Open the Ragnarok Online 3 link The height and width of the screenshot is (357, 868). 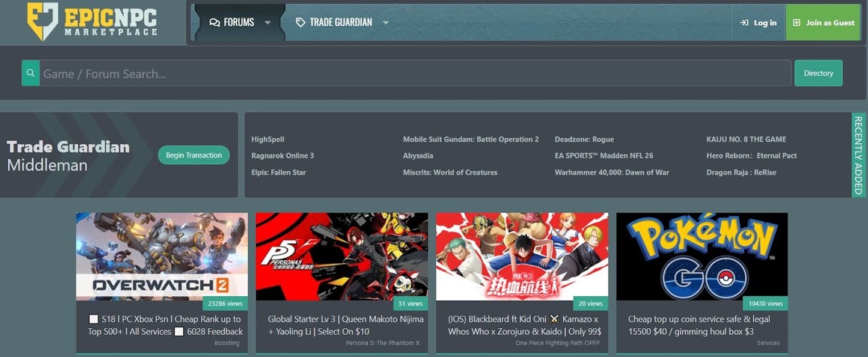pyautogui.click(x=283, y=156)
